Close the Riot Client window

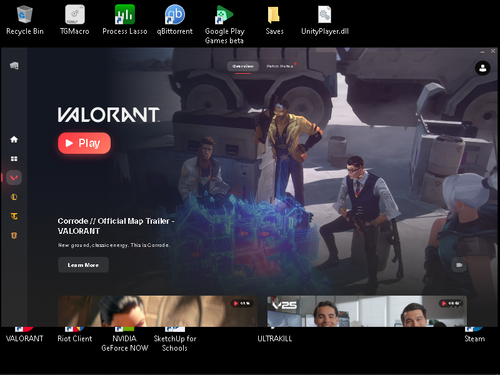[x=493, y=51]
